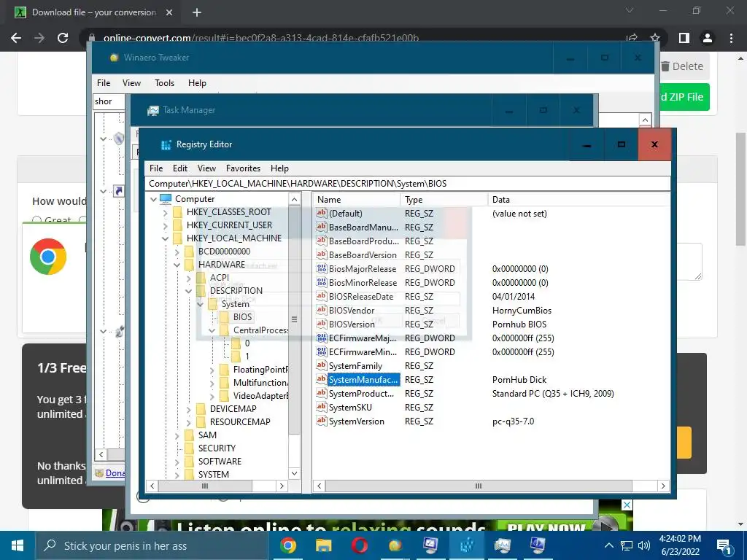
Task: Click the Computer icon in registry tree
Action: coord(166,198)
